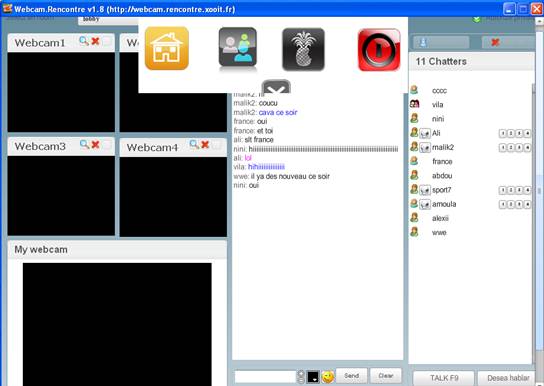Click the microphone button above chatters list
The image size is (544, 386).
point(441,42)
